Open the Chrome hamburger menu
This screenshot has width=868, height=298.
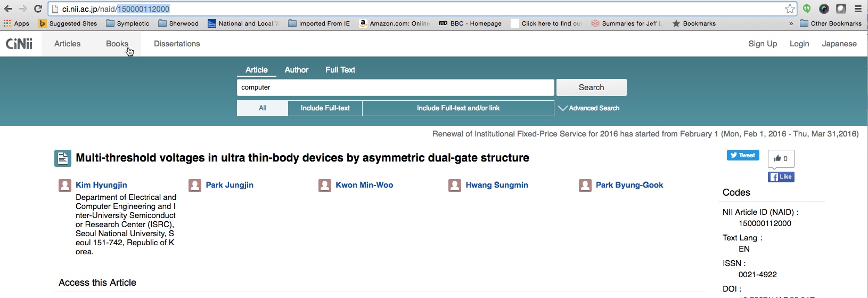[858, 9]
